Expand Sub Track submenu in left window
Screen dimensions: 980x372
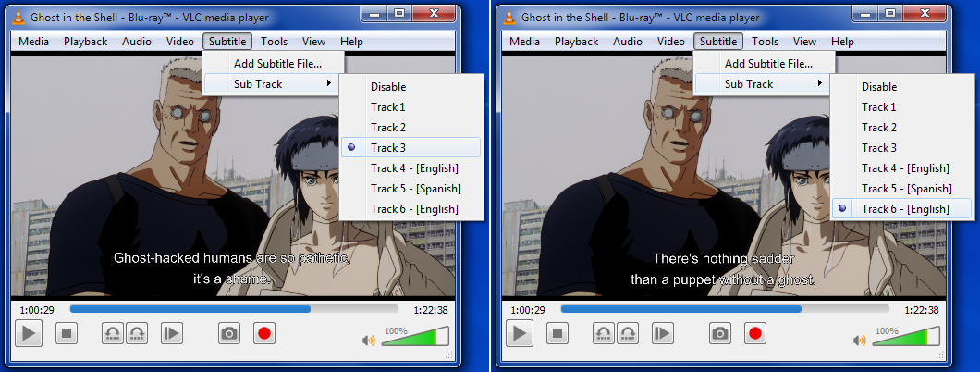[273, 84]
